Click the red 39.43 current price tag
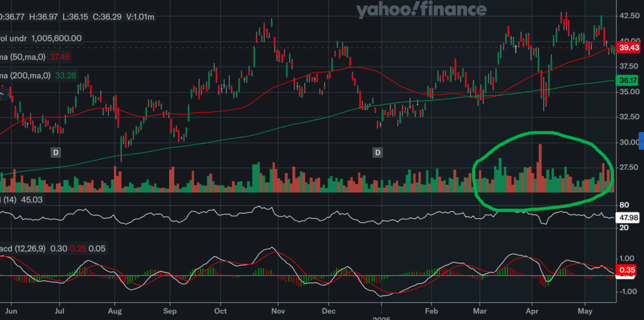The height and width of the screenshot is (320, 644). [629, 47]
